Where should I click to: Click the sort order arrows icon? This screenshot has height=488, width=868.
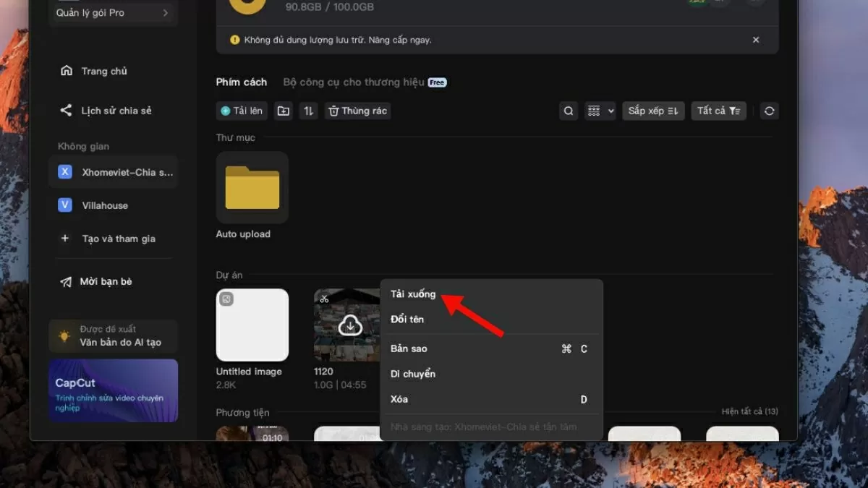click(308, 111)
